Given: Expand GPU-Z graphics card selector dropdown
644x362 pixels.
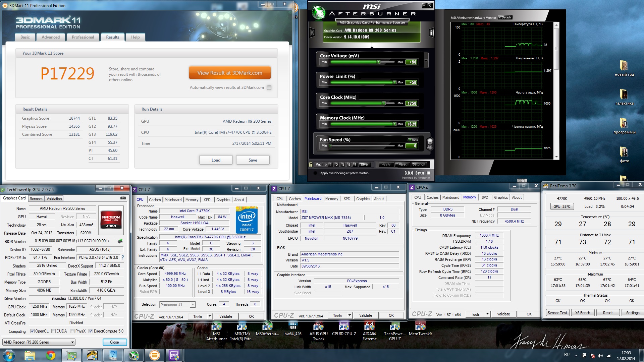Looking at the screenshot, I should point(72,342).
